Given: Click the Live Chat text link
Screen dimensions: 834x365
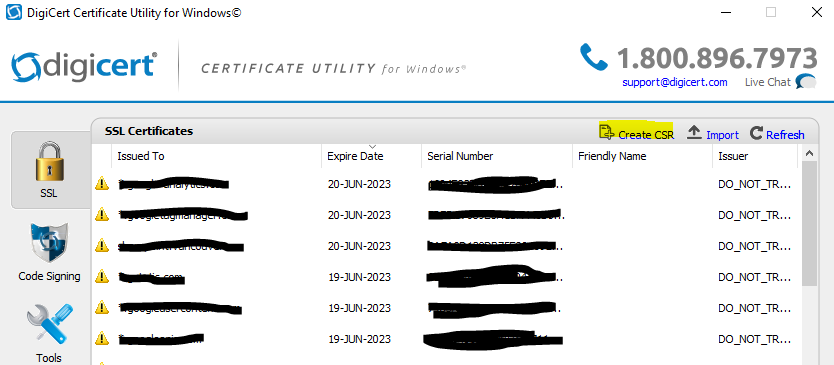Looking at the screenshot, I should (768, 82).
